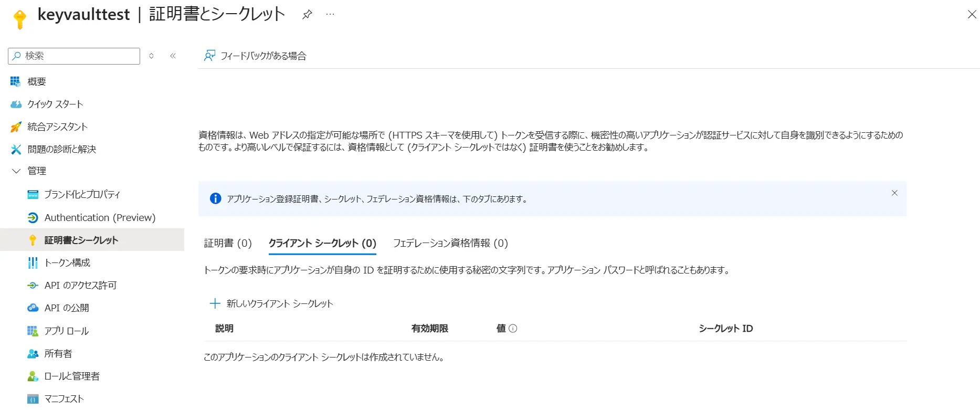Click the 有効期限 column header
Image resolution: width=980 pixels, height=410 pixels.
click(x=430, y=329)
